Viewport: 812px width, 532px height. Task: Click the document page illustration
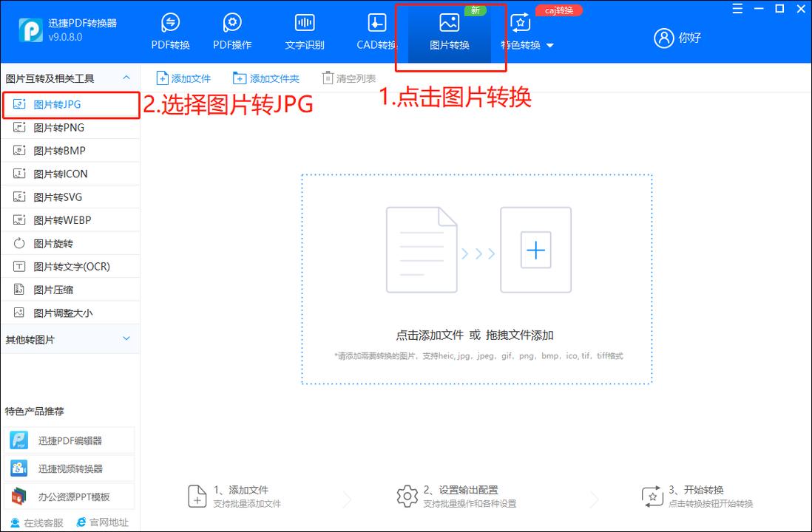point(422,250)
